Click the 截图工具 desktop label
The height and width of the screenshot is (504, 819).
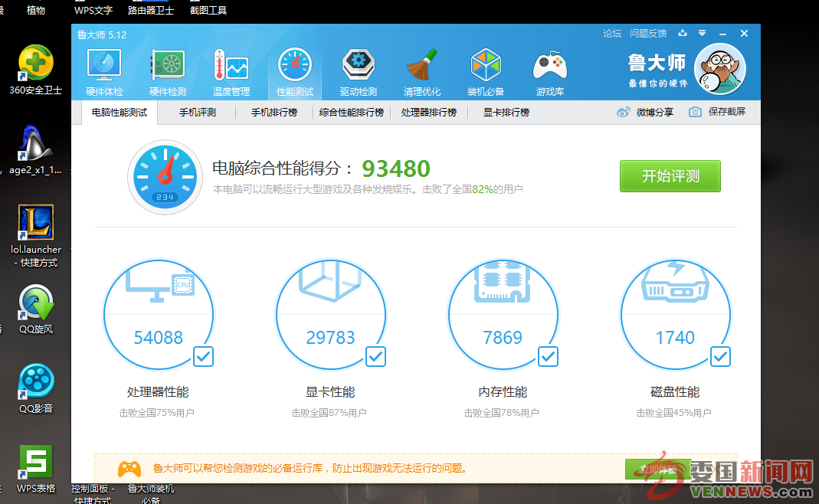208,10
